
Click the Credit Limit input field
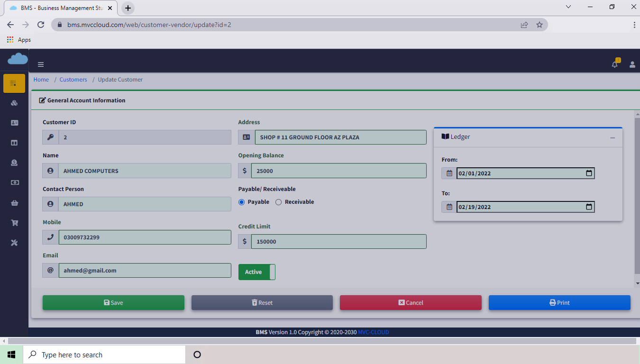(338, 242)
